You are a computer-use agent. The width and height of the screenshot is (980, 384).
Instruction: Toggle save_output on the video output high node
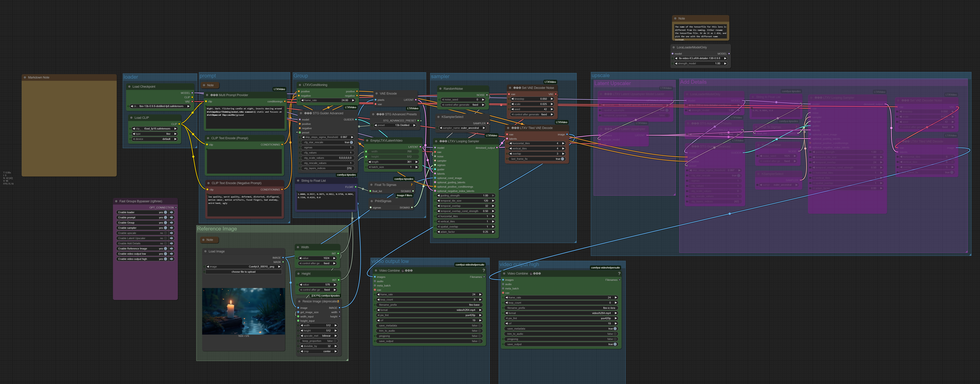click(x=615, y=344)
